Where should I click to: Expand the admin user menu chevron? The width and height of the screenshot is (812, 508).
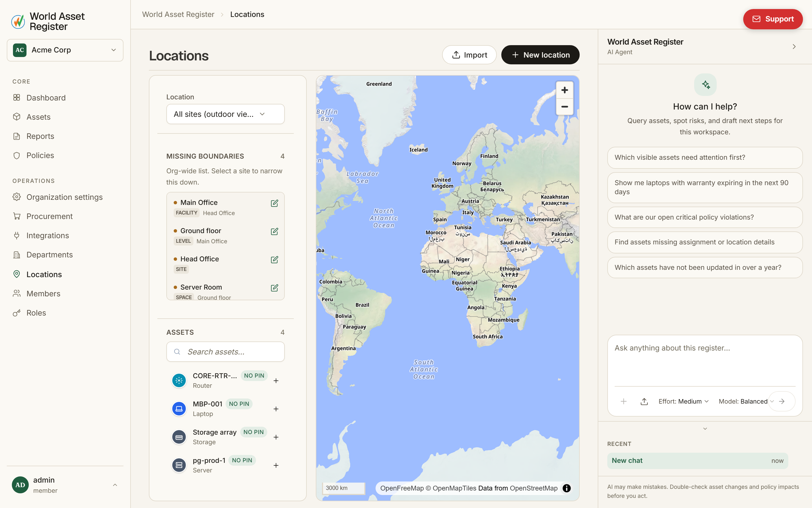[x=115, y=485]
